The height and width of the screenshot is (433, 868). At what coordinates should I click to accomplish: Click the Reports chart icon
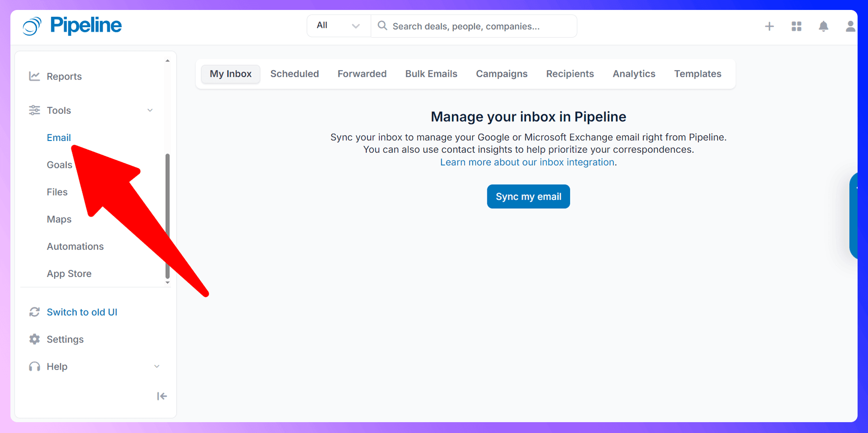tap(34, 76)
